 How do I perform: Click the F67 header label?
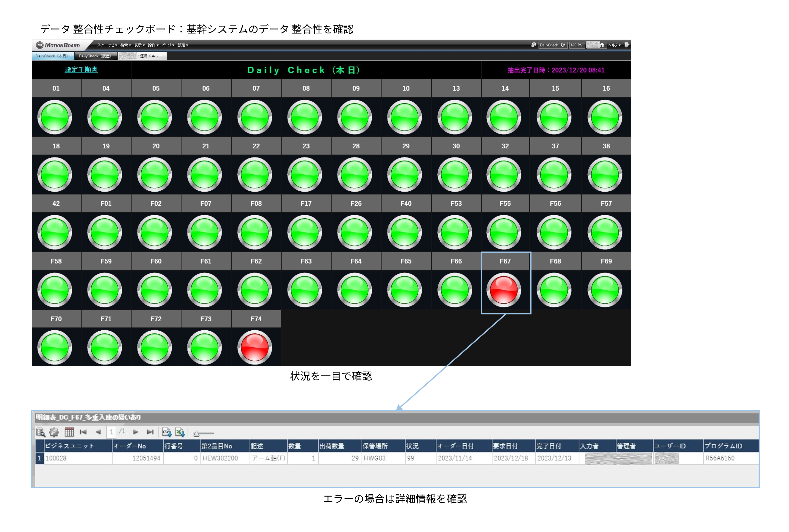505,261
